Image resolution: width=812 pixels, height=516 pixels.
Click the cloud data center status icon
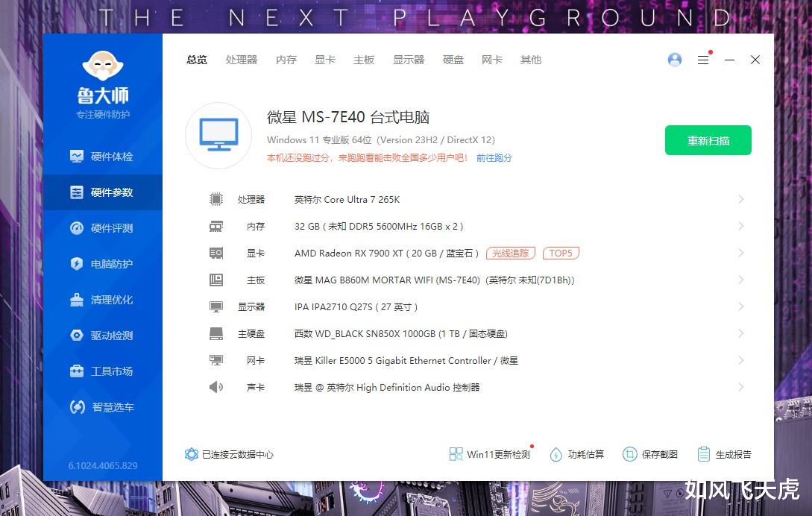click(x=191, y=454)
